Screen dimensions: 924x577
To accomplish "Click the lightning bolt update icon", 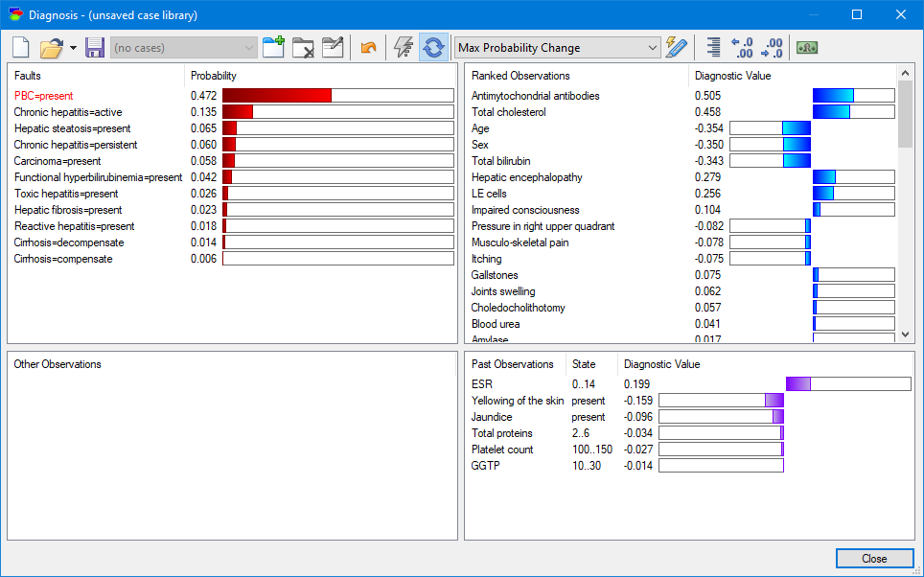I will [x=404, y=48].
